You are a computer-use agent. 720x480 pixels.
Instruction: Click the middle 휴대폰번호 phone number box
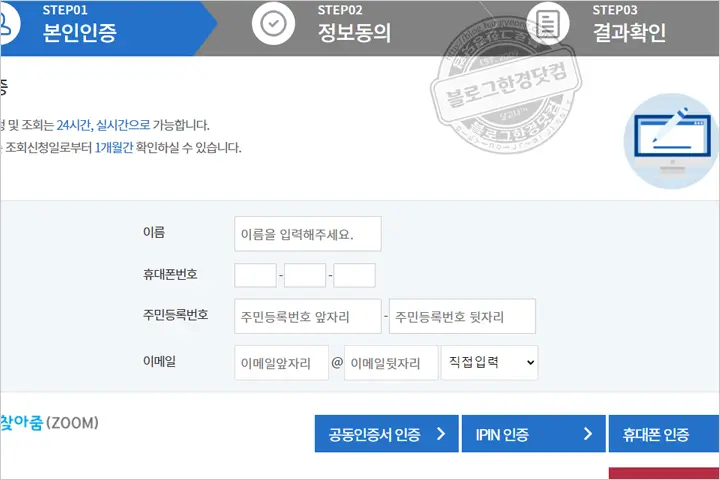coord(305,276)
